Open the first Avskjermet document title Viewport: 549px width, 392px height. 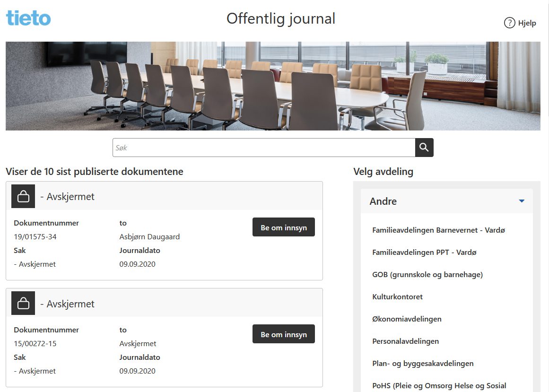coord(70,197)
